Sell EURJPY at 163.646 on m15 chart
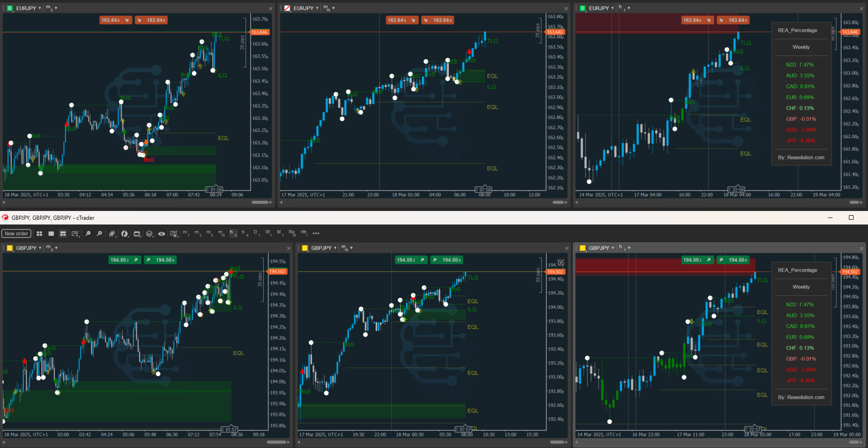The width and height of the screenshot is (868, 448). pos(402,20)
